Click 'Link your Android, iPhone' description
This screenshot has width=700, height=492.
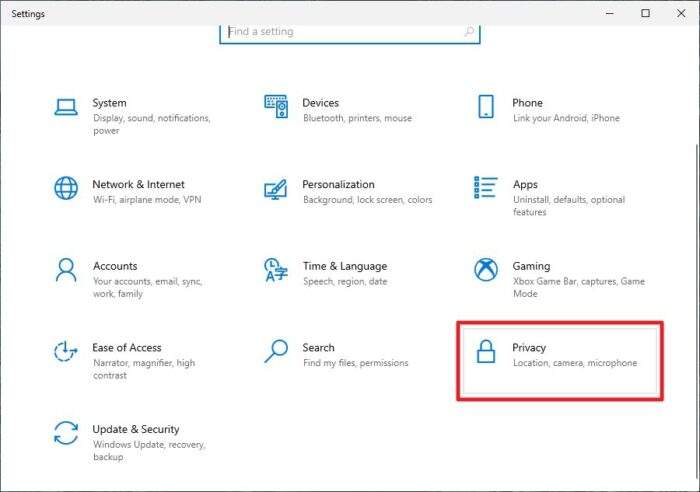pos(566,118)
